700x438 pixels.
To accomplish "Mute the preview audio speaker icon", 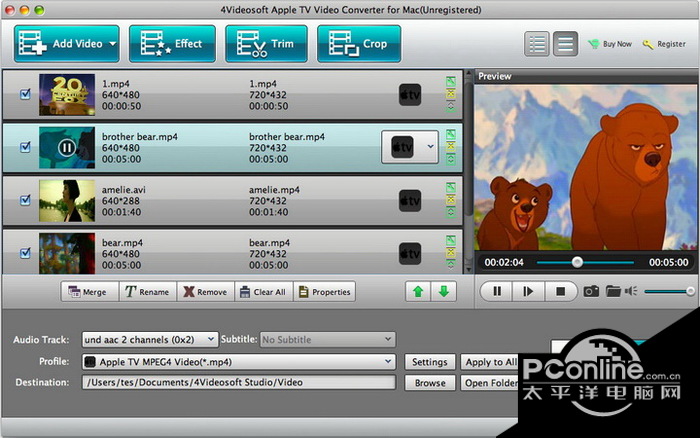I will (632, 291).
